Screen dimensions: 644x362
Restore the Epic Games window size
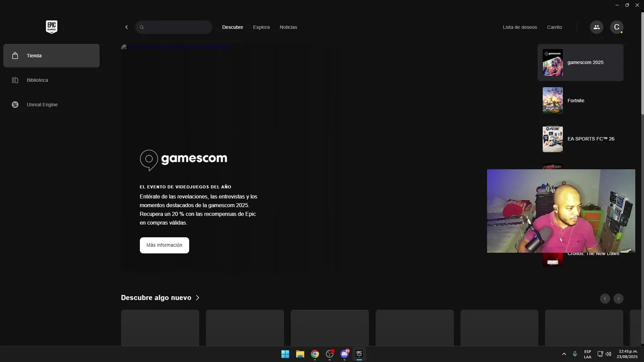[627, 5]
